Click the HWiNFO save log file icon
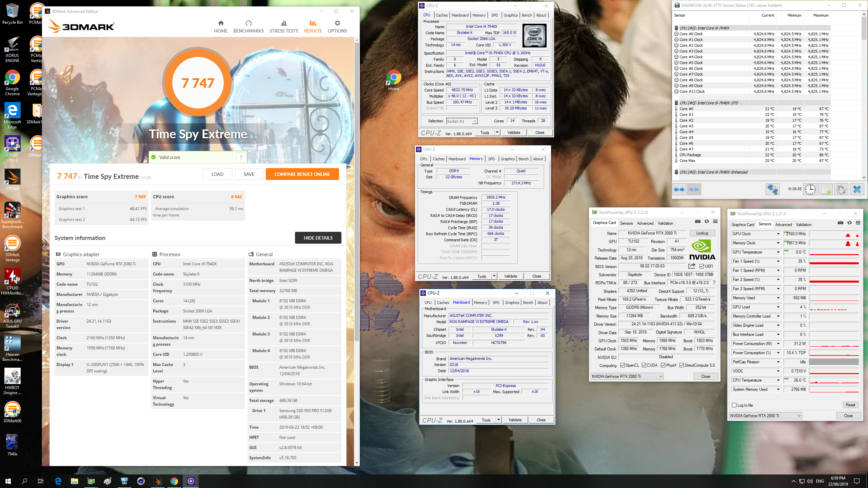The width and height of the screenshot is (868, 488). pos(826,189)
